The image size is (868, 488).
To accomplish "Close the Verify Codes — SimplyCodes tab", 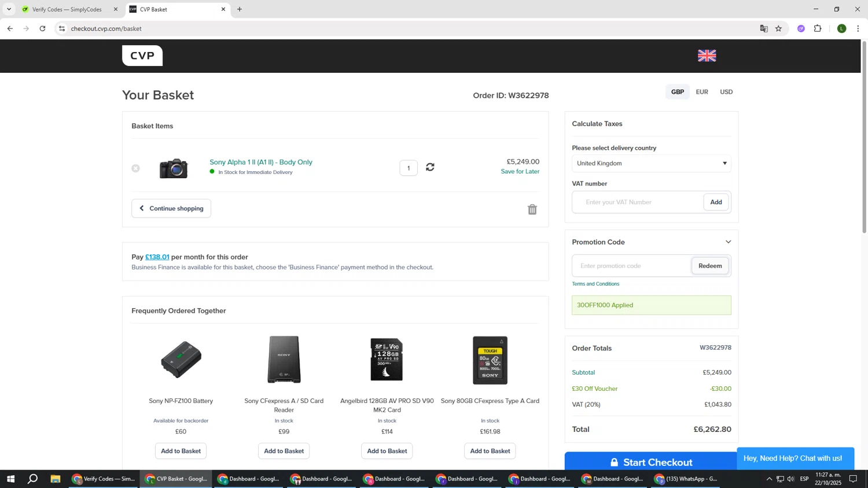I will tap(115, 9).
